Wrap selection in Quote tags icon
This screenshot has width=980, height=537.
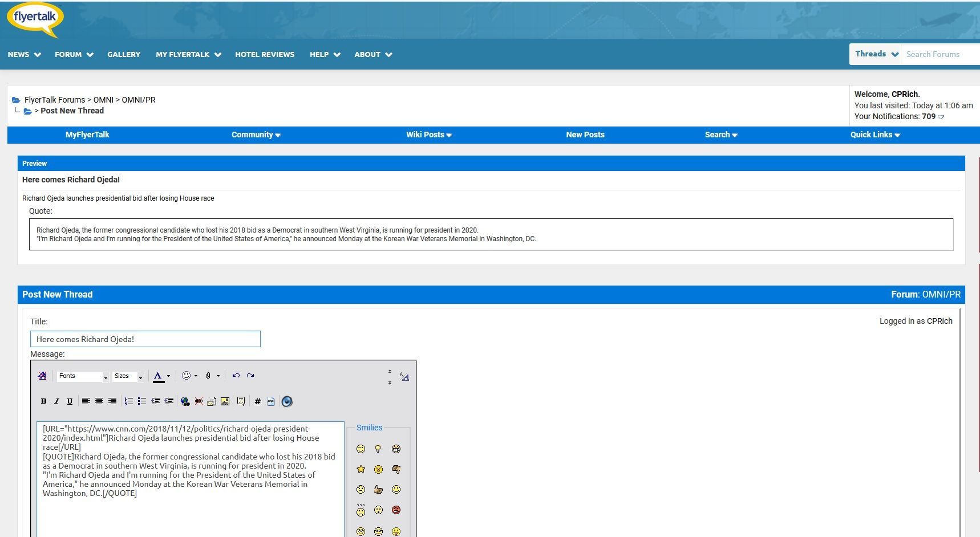point(241,401)
